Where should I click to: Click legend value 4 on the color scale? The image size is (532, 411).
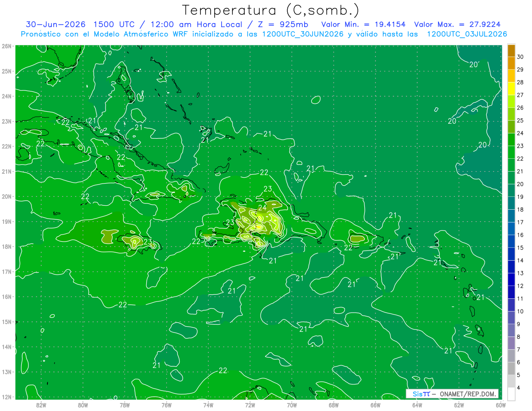[x=519, y=388]
